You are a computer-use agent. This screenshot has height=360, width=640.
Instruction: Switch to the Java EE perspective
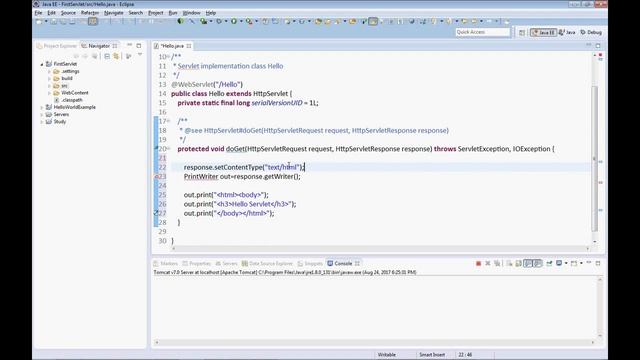(x=543, y=32)
